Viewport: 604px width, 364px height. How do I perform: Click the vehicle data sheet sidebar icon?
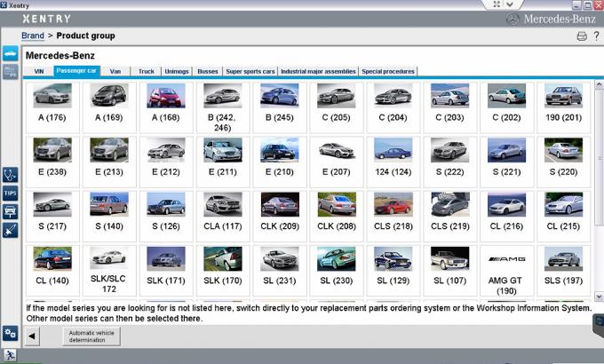coord(11,72)
